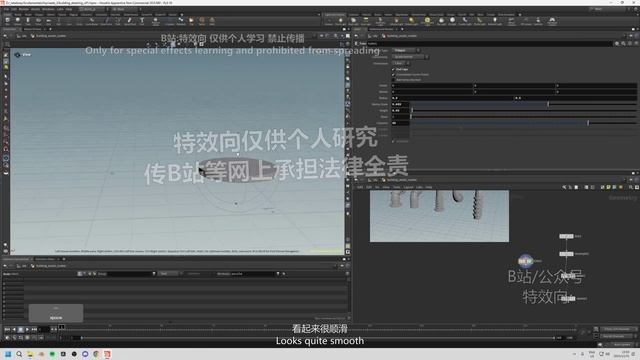Toggle Add Vertex Normals checkbox
This screenshot has width=640, height=360.
coord(394,80)
